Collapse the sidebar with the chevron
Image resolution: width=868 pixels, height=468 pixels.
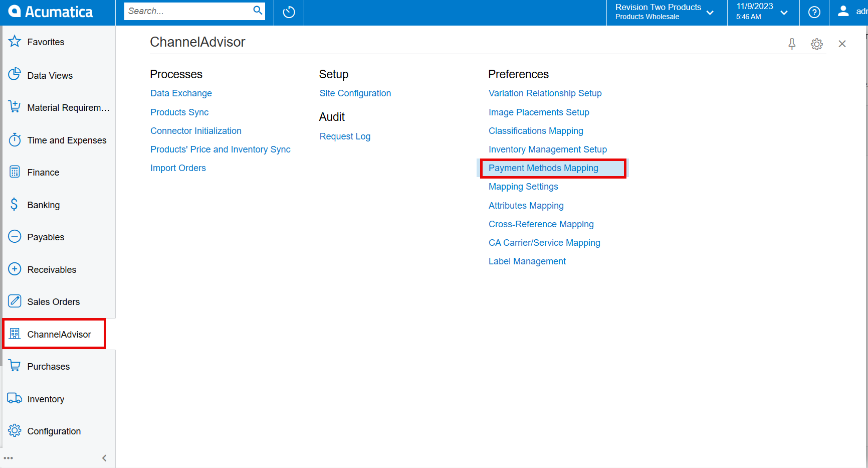point(104,457)
